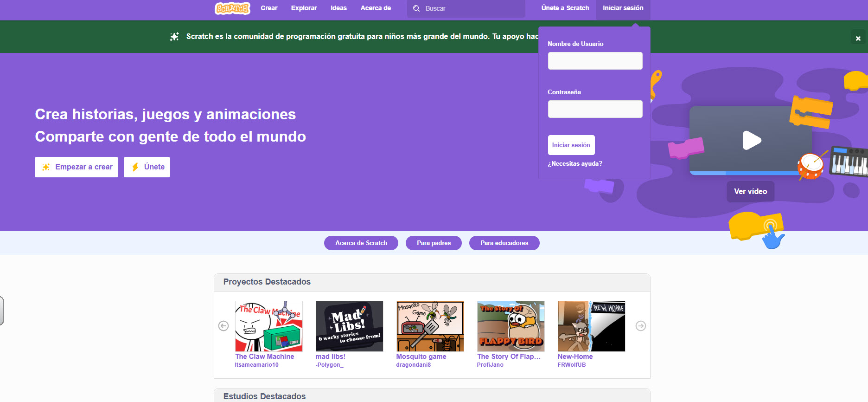
Task: Close the green donation banner
Action: [858, 38]
